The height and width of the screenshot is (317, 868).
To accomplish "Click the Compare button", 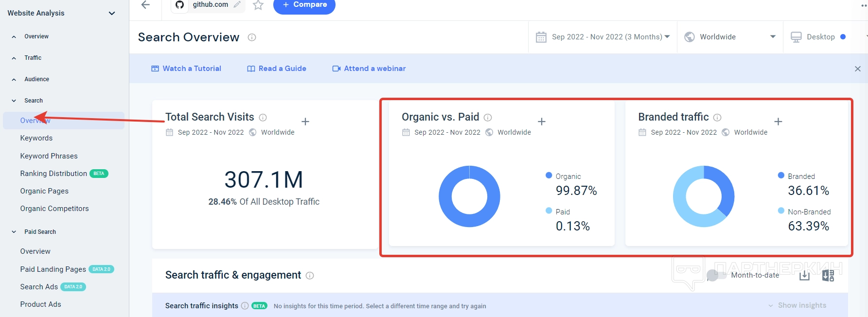I will coord(304,5).
